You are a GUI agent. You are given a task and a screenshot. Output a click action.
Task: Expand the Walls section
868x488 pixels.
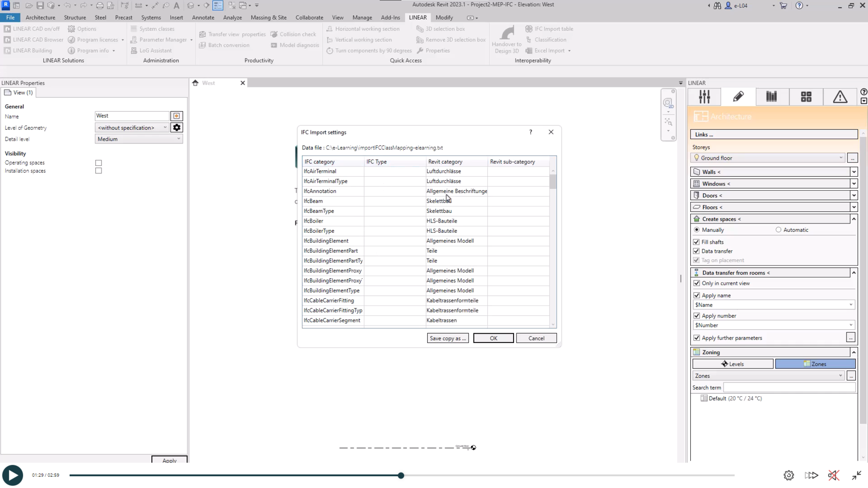click(x=854, y=172)
